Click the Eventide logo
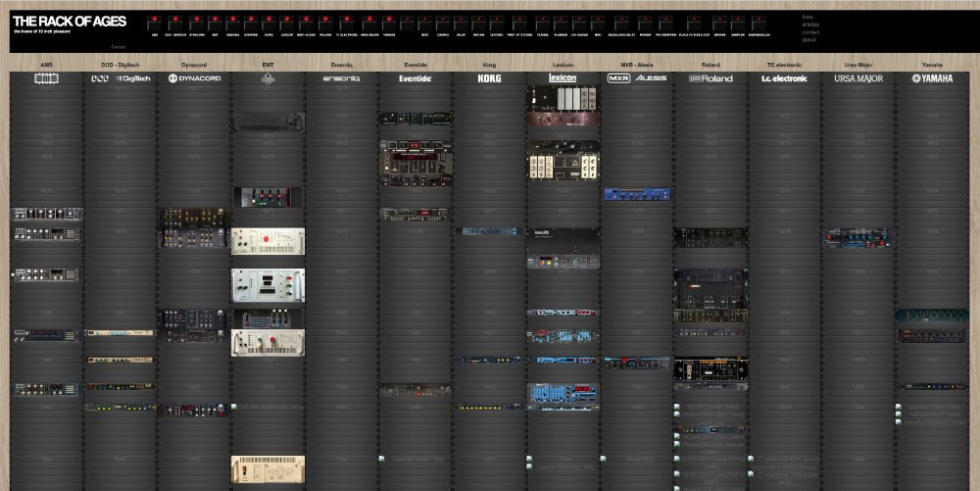The image size is (980, 491). point(416,78)
